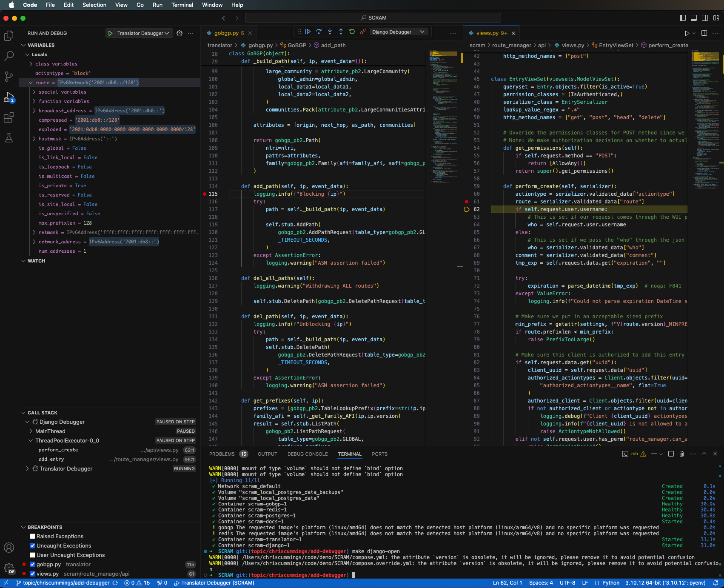Split the terminal panel

(x=671, y=454)
